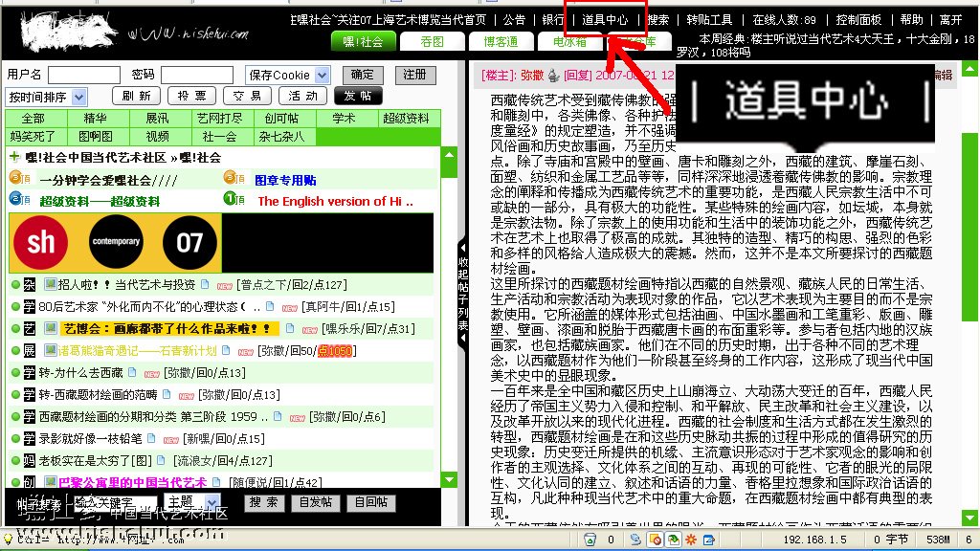Click the 妈 category icon on 老板实在是太穷了 row
Viewport: 980px width, 551px height.
[x=30, y=460]
